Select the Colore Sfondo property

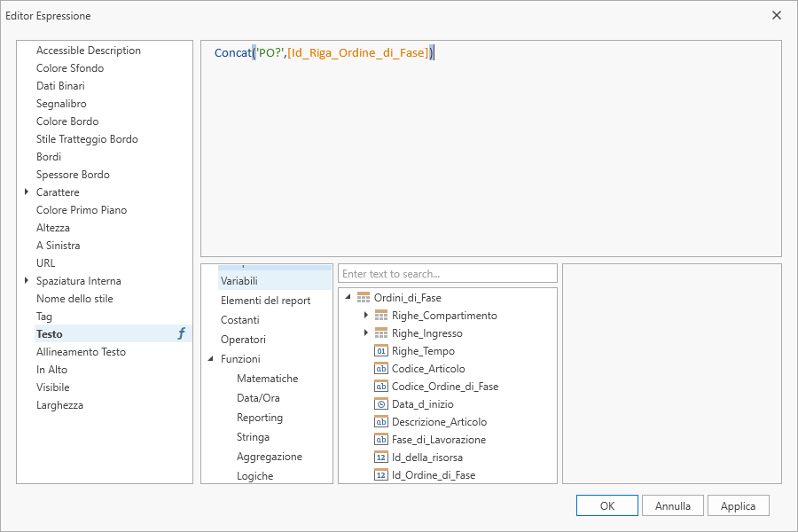(70, 67)
